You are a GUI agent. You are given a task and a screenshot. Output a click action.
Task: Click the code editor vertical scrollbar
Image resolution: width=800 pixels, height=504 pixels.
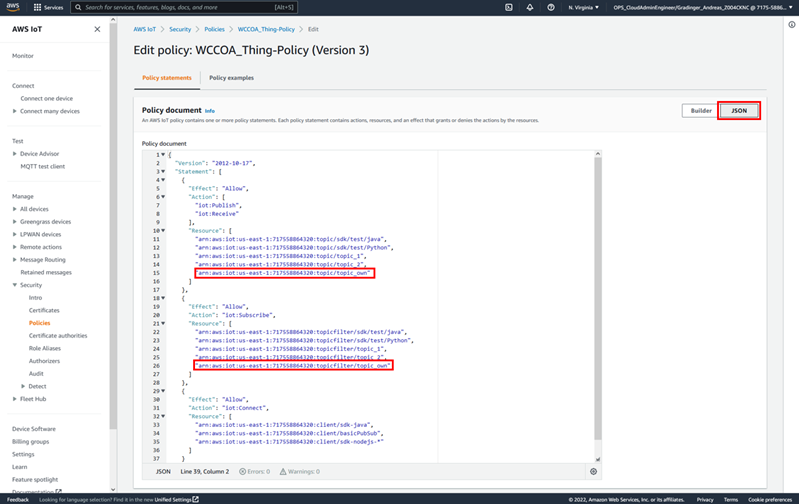tap(597, 300)
